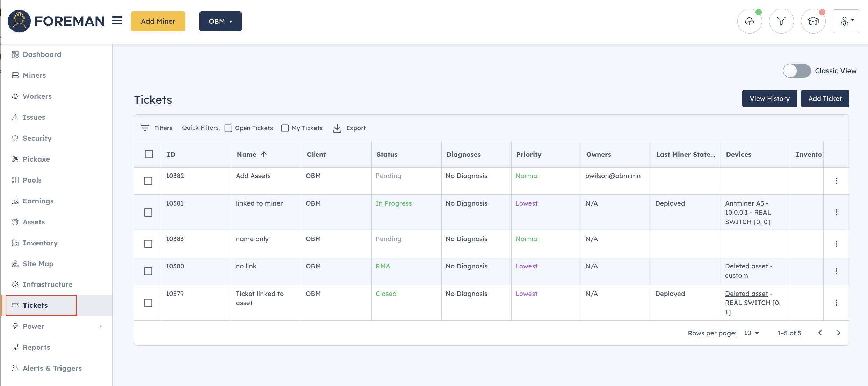Click the graduation cap tutorial icon
This screenshot has height=386, width=868.
point(813,21)
